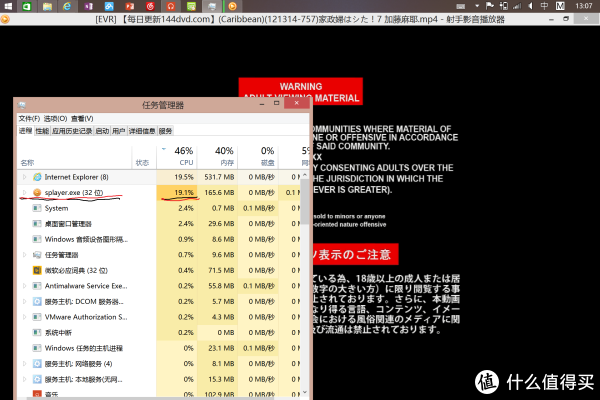Switch to SPlayer taskbar icon
Image resolution: width=600 pixels, height=400 pixels.
pos(232,6)
